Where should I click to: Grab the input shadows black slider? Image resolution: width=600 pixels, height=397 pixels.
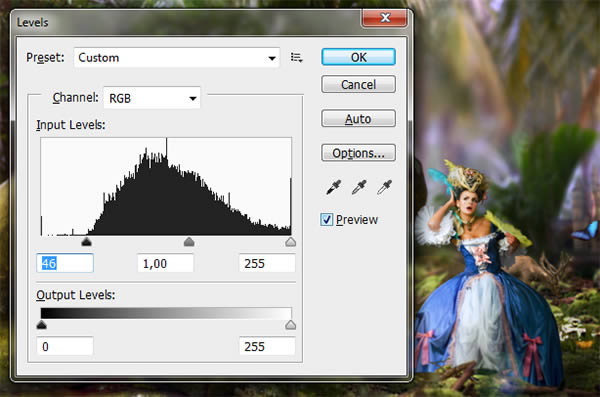click(86, 242)
